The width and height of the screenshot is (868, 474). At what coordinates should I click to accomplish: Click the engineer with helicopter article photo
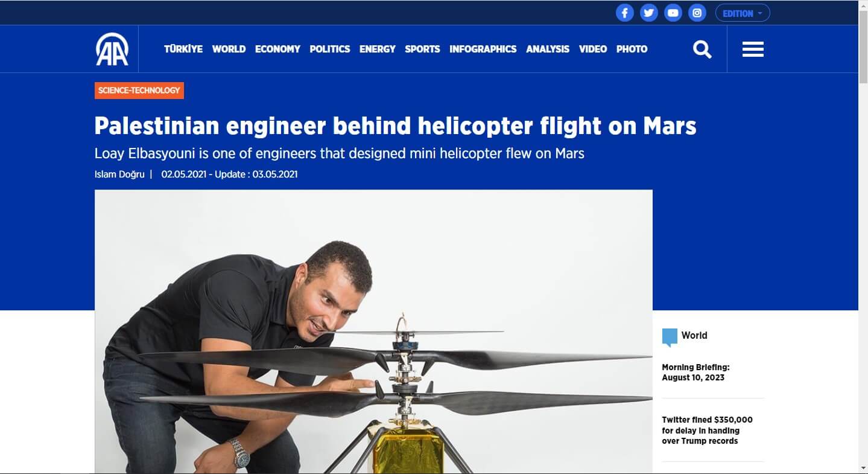pos(373,331)
